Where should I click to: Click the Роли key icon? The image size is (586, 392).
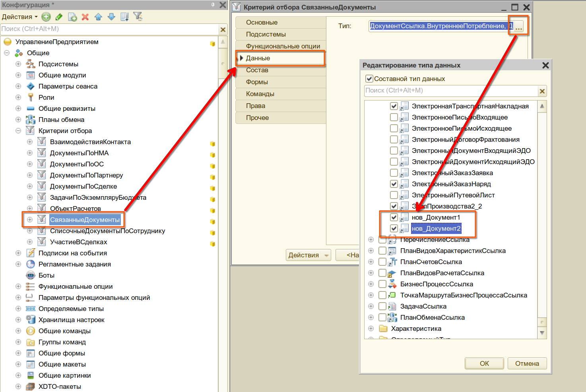(x=31, y=97)
